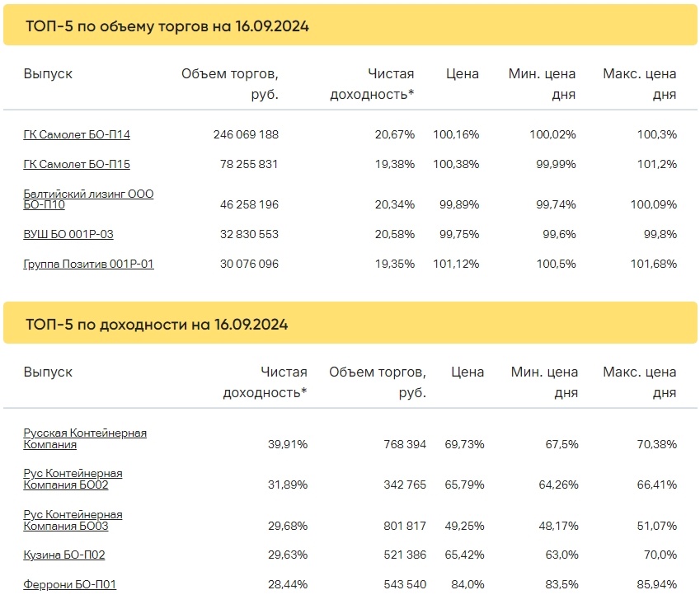Click the 39,91% yield cell
This screenshot has height=604, width=700.
(x=288, y=444)
